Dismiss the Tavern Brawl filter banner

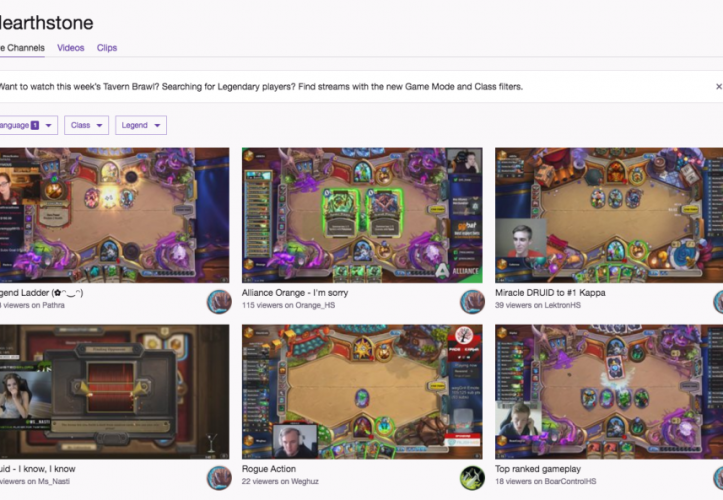coord(718,86)
